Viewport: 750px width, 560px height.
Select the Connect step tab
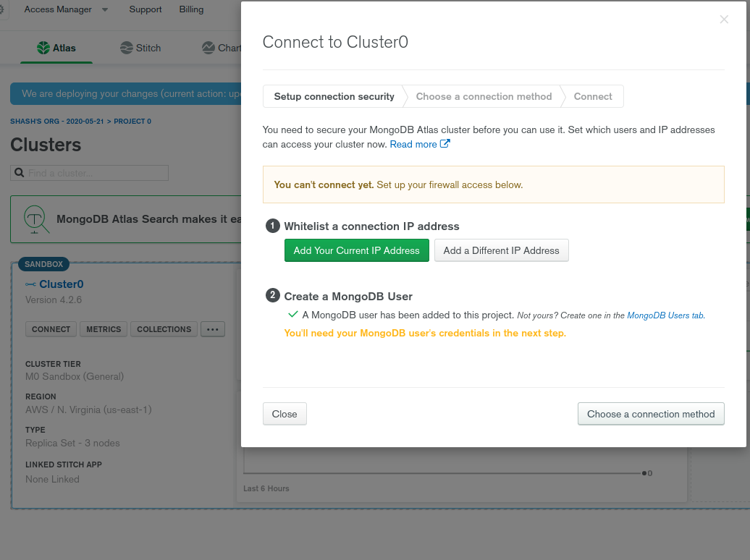tap(593, 96)
